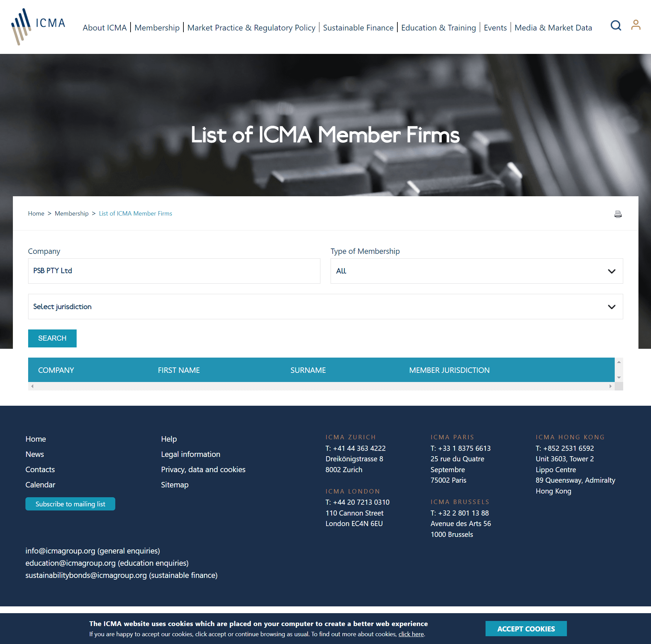Viewport: 651px width, 644px height.
Task: Click ICMA LONDON office heading
Action: tap(353, 491)
